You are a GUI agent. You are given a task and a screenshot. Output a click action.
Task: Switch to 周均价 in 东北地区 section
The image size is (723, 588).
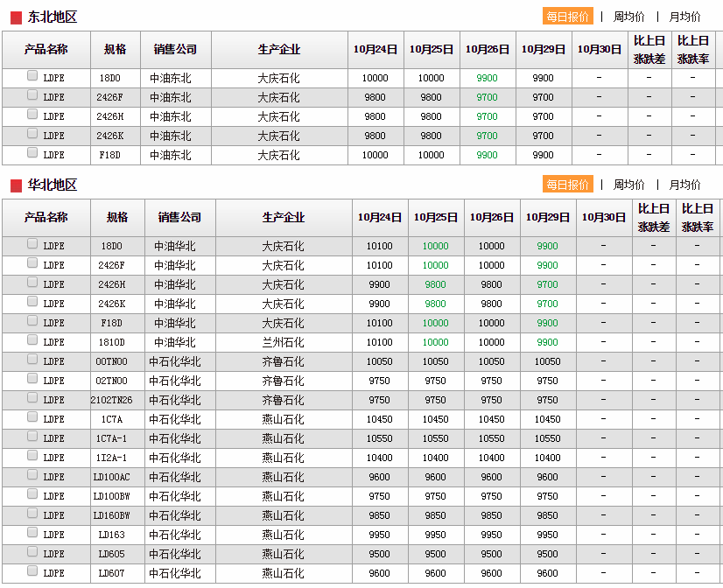pyautogui.click(x=628, y=17)
